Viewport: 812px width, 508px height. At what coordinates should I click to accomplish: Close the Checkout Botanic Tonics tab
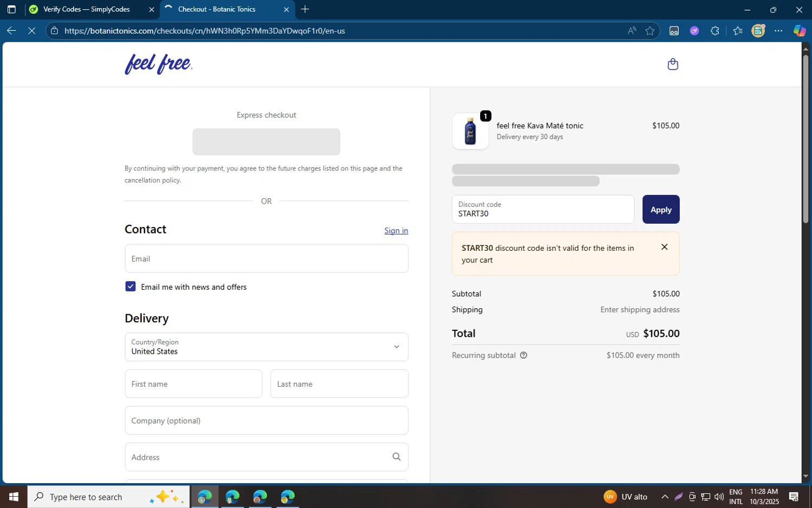tap(286, 9)
